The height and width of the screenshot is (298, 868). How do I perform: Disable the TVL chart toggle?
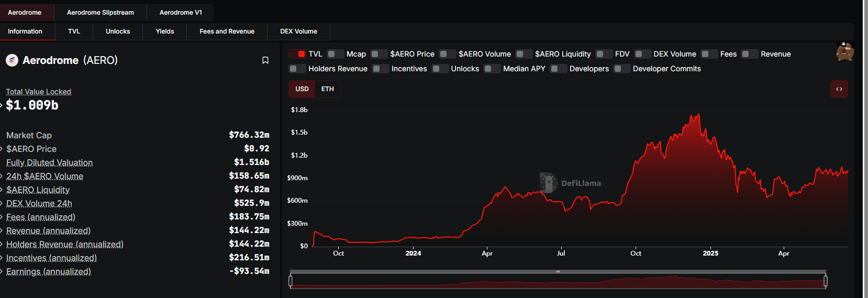click(x=298, y=54)
